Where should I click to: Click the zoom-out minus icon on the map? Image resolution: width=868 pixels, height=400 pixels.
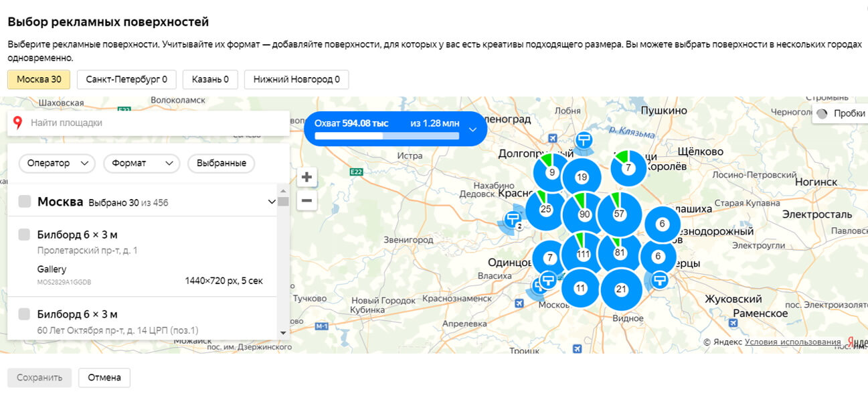[307, 200]
